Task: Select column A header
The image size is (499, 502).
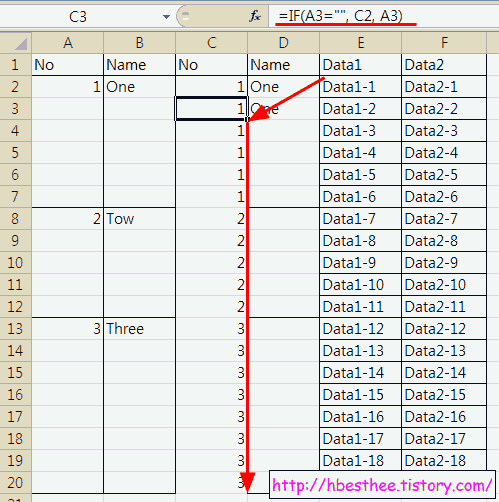Action: coord(68,43)
